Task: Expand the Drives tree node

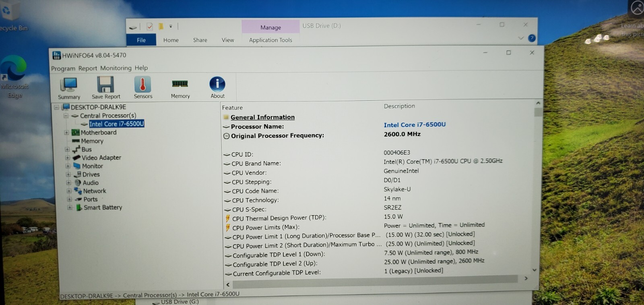Action: click(x=68, y=174)
